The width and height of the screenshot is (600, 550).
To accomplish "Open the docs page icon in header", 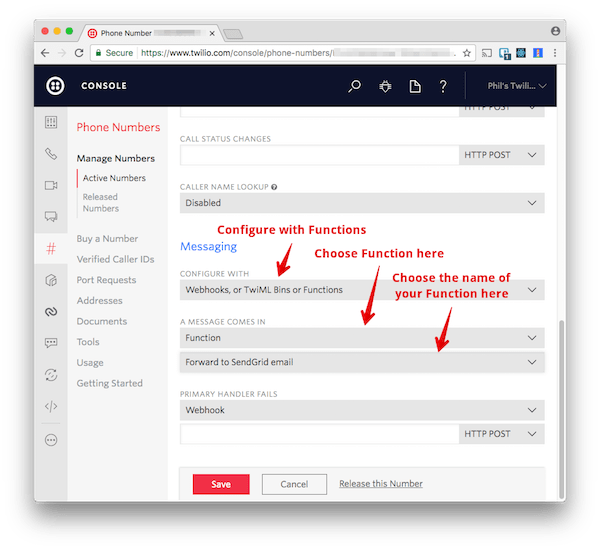I will click(415, 86).
